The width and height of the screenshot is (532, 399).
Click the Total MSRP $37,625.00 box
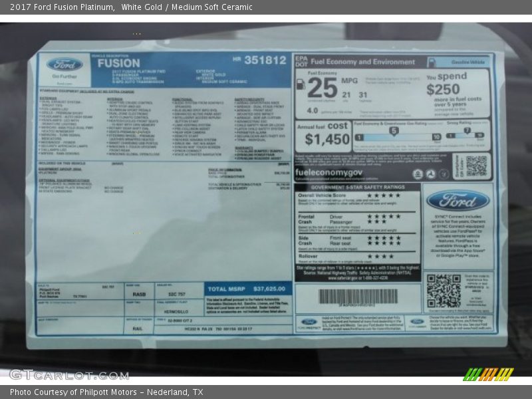coord(247,289)
